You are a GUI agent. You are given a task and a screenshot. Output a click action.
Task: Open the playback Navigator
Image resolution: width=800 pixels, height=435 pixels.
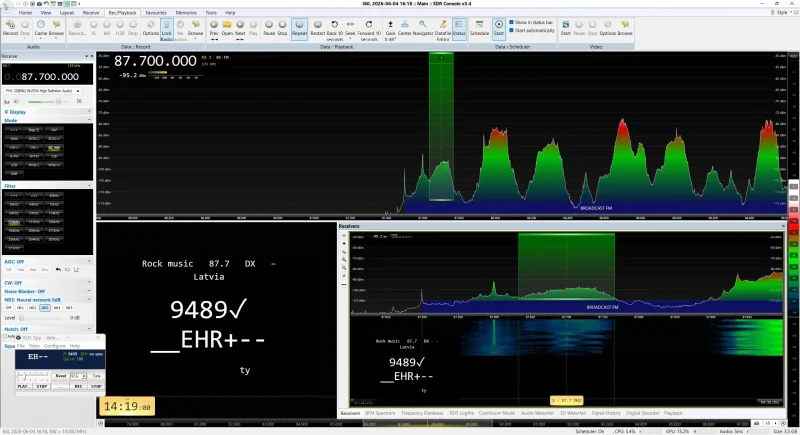423,28
